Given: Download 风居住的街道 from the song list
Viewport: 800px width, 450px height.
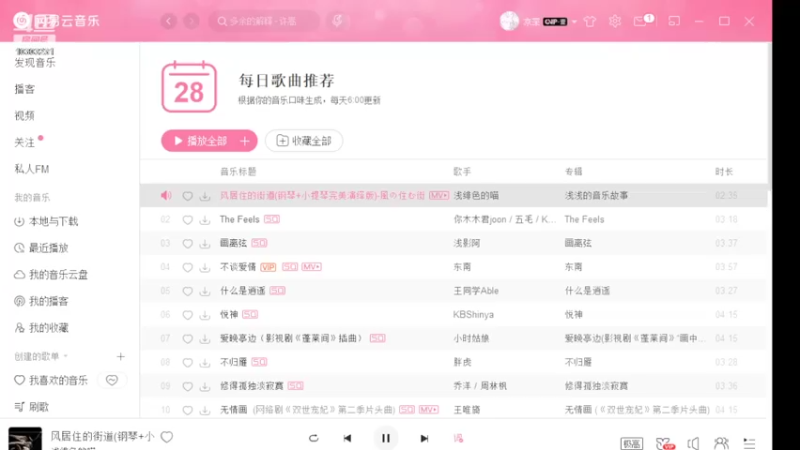Looking at the screenshot, I should tap(205, 196).
